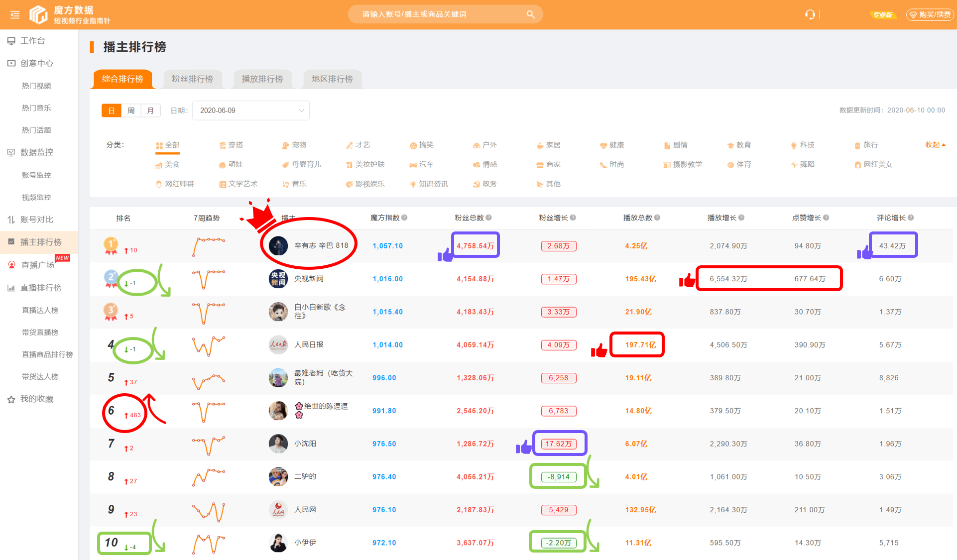Click the 购买/续费 button
The width and height of the screenshot is (957, 560).
click(930, 14)
